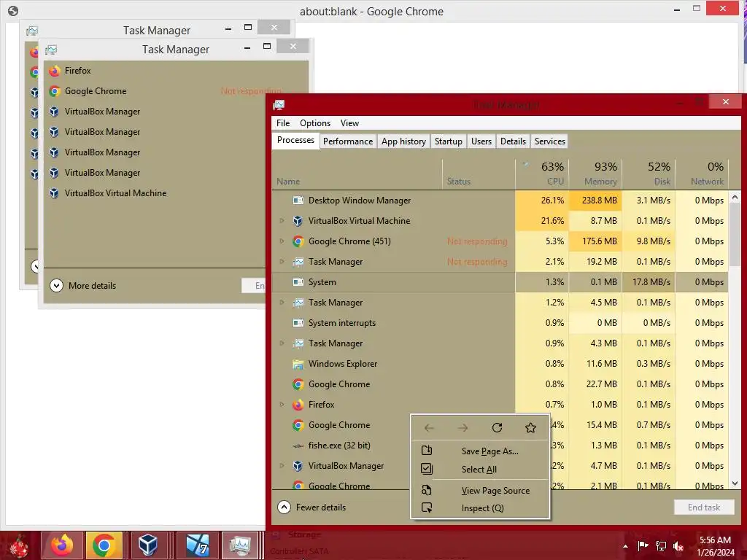Click the Google Chrome (451) process icon
Viewport: 747px width, 560px height.
298,241
